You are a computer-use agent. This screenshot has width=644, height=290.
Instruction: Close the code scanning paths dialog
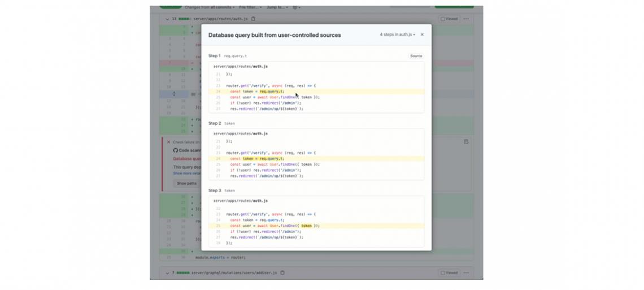(422, 34)
